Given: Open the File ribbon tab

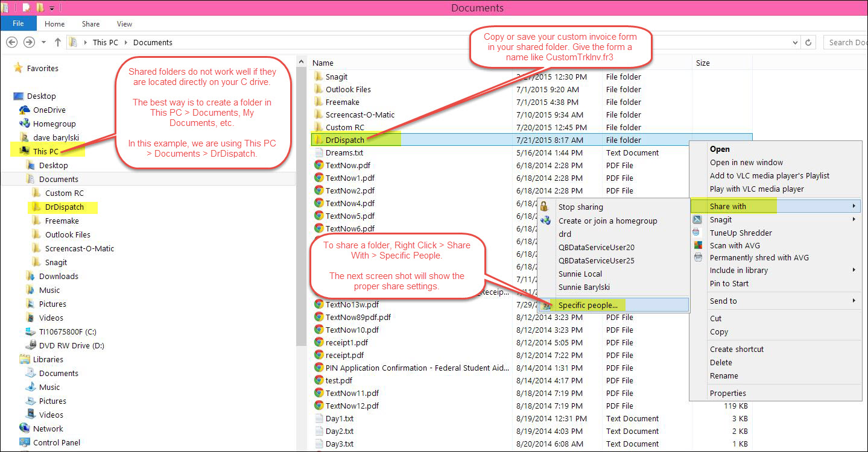Looking at the screenshot, I should [x=18, y=24].
